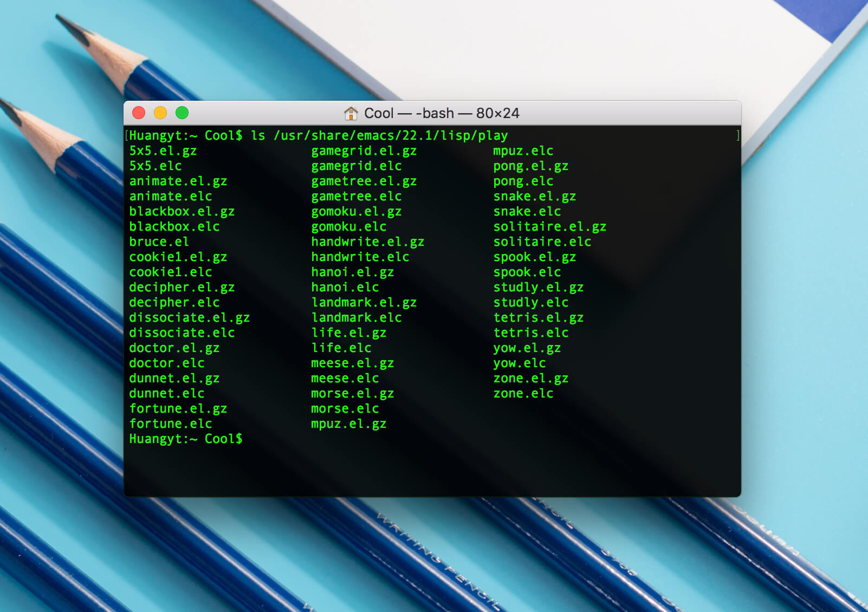Click the file name dunnet.elc
This screenshot has width=868, height=612.
coord(167,393)
